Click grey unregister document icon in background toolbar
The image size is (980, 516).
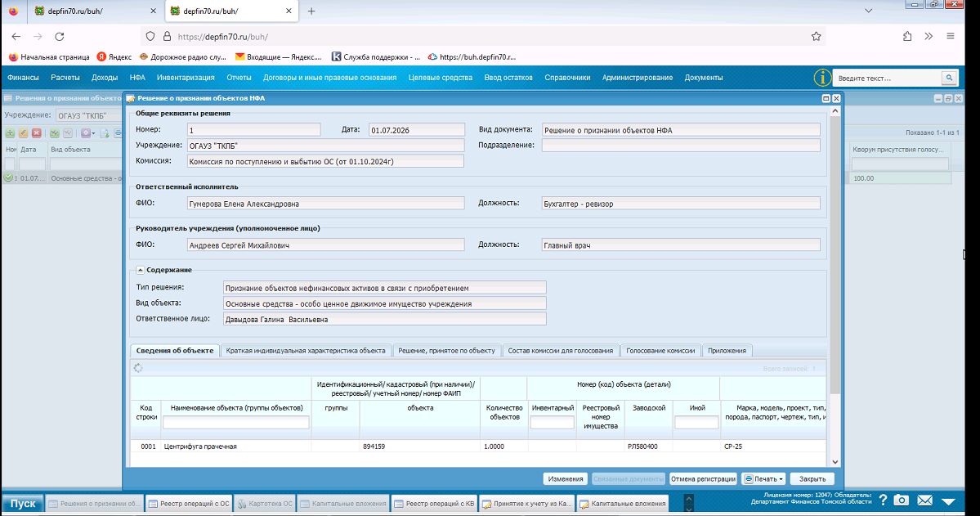(x=68, y=133)
